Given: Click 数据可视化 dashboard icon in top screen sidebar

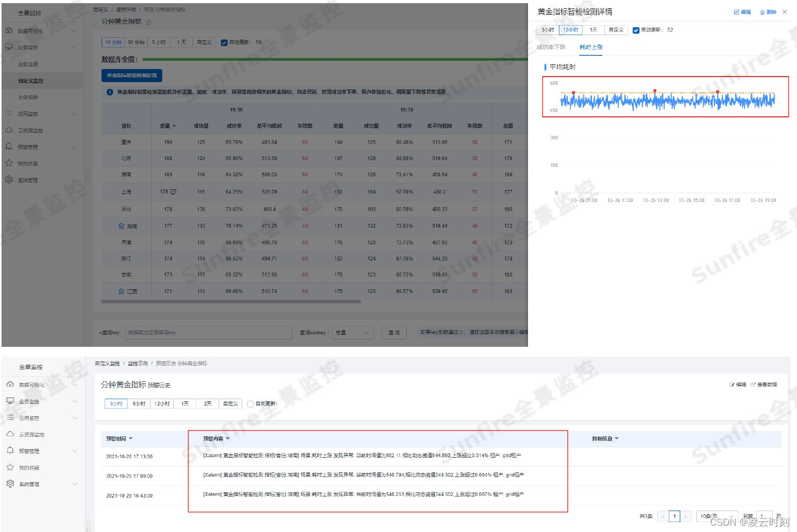Looking at the screenshot, I should coord(9,30).
